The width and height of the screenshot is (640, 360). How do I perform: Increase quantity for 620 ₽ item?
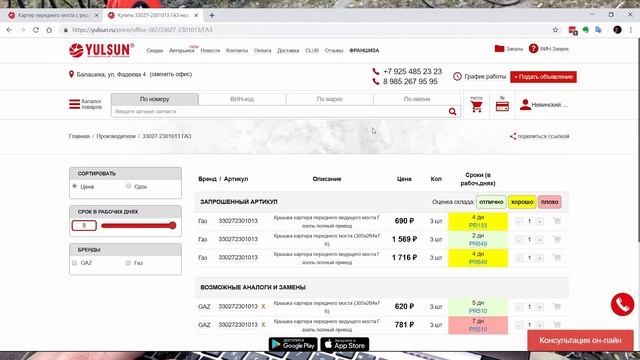coord(540,307)
